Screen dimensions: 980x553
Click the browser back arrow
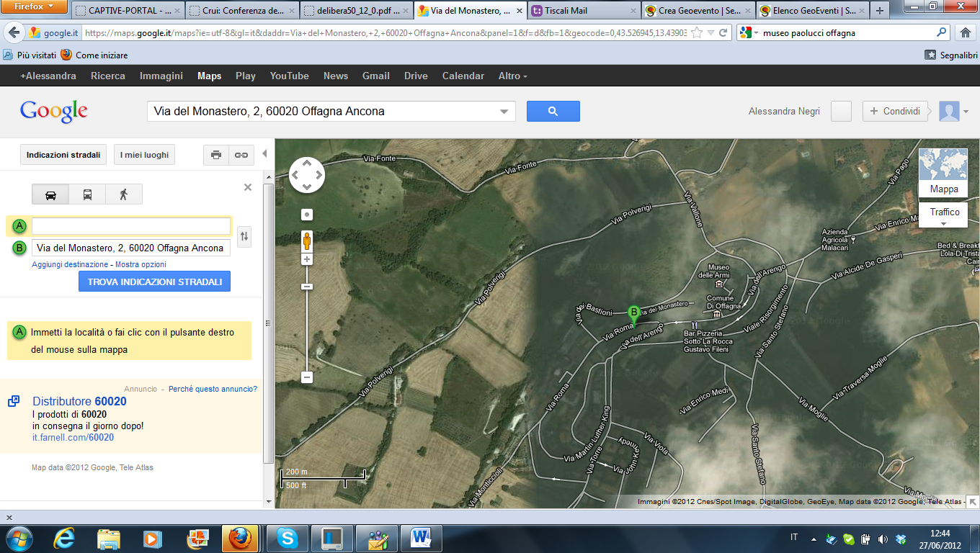click(x=14, y=33)
